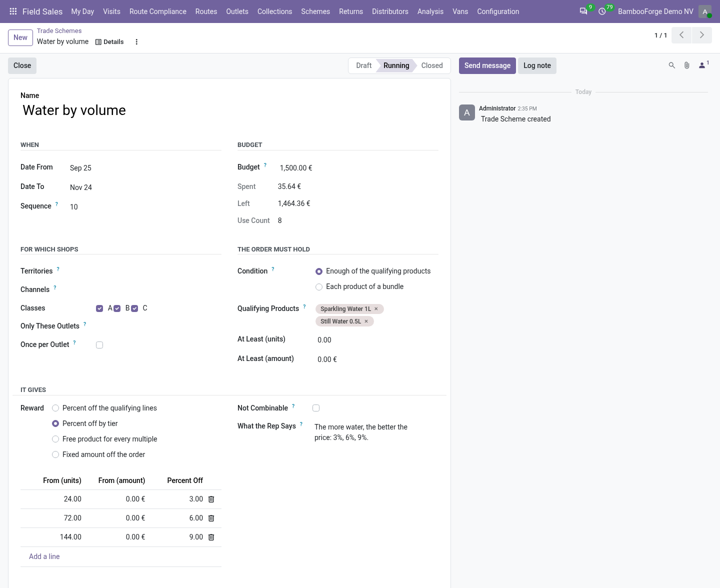Open the activities clock icon in navbar
The width and height of the screenshot is (720, 588).
[x=602, y=11]
